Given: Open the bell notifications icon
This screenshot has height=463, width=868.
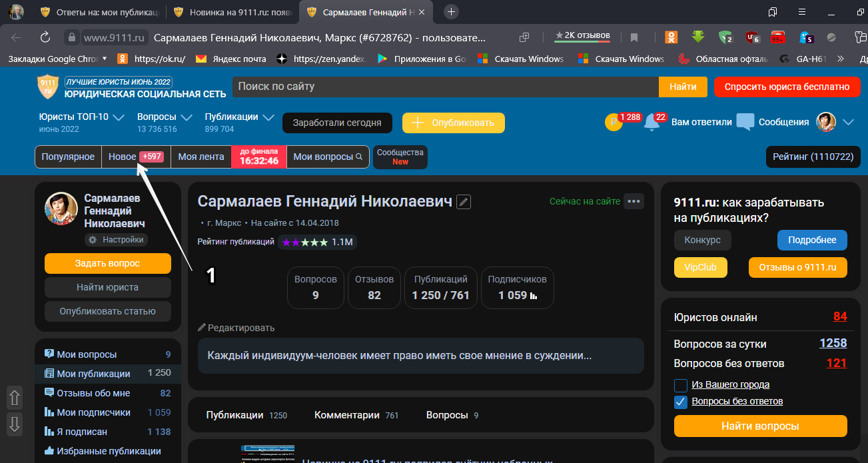Looking at the screenshot, I should coord(651,121).
